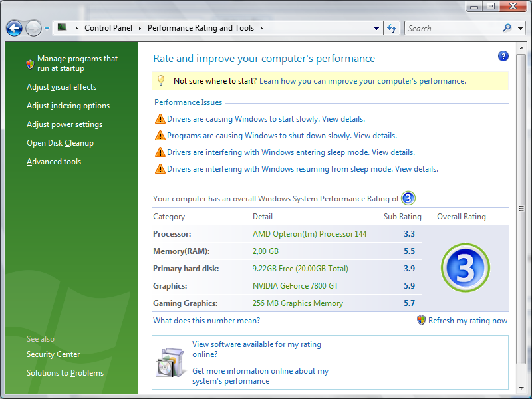Open the search options dropdown arrow
Screen dimensions: 532x399
pos(520,29)
